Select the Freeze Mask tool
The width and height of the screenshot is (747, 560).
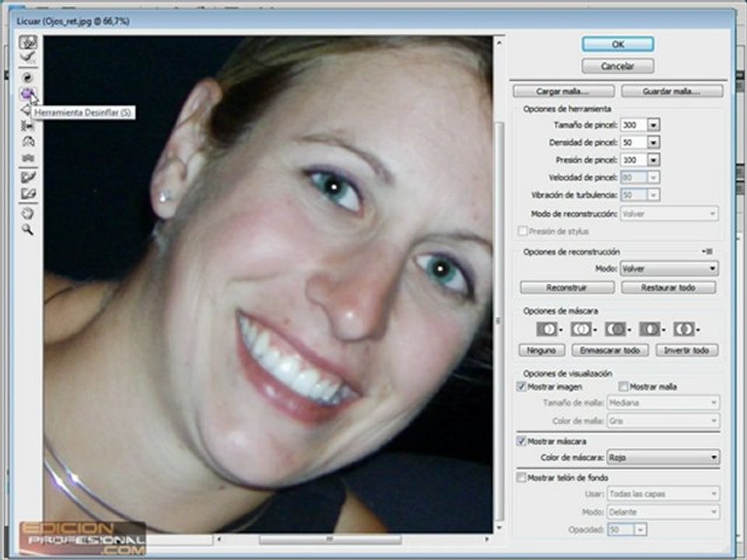coord(28,177)
